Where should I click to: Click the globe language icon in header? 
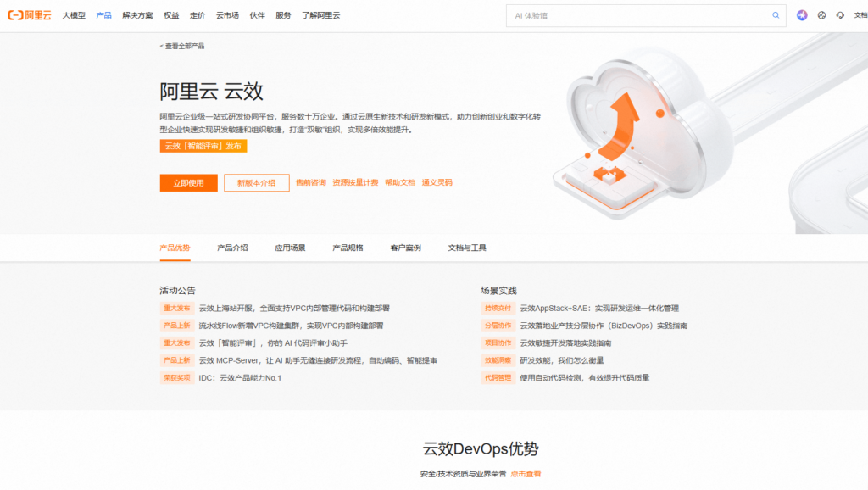(821, 14)
